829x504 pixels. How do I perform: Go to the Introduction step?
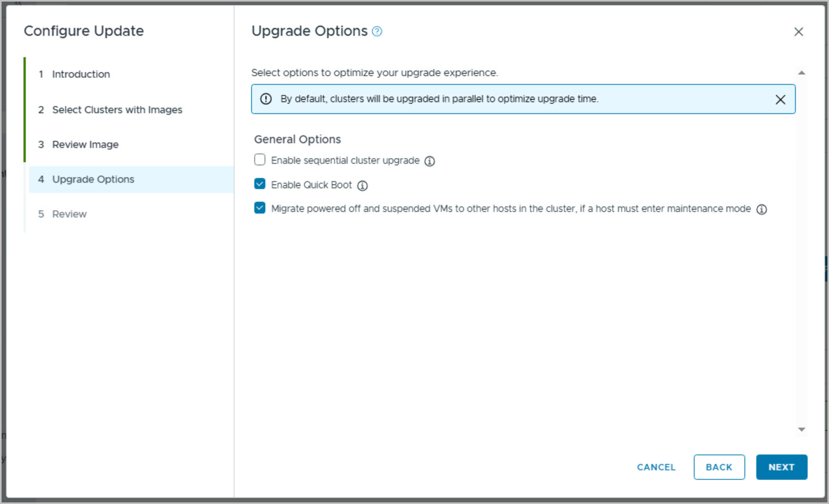(x=81, y=74)
